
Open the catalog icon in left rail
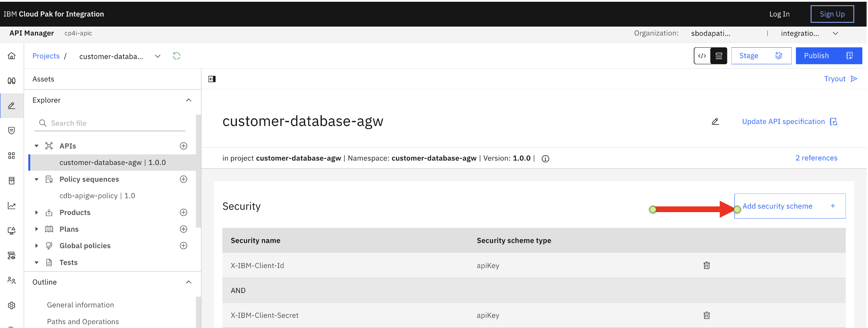tap(12, 181)
